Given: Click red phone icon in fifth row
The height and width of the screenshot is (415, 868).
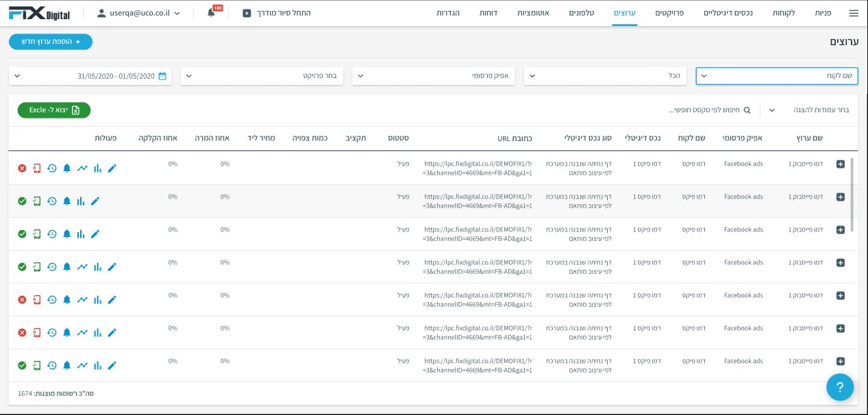Looking at the screenshot, I should pos(37,299).
